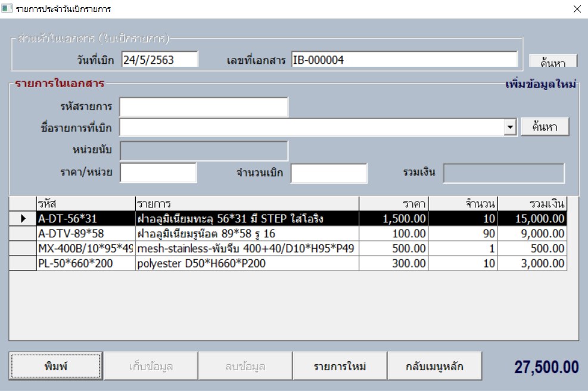Click the รวมเงิน total field
Screen dimensions: 588x391
click(503, 173)
